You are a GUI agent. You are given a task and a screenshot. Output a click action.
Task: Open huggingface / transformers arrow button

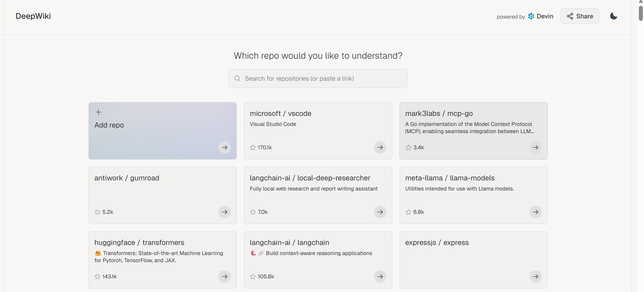pos(224,276)
